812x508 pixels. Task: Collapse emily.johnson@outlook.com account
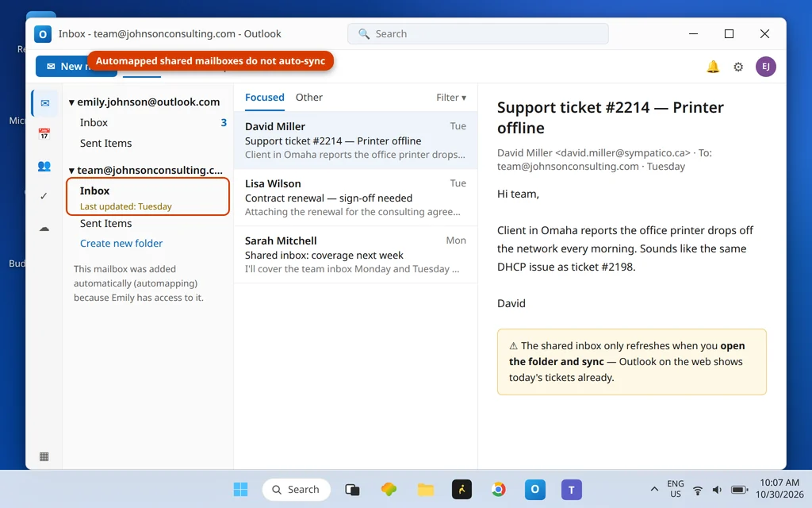(71, 102)
